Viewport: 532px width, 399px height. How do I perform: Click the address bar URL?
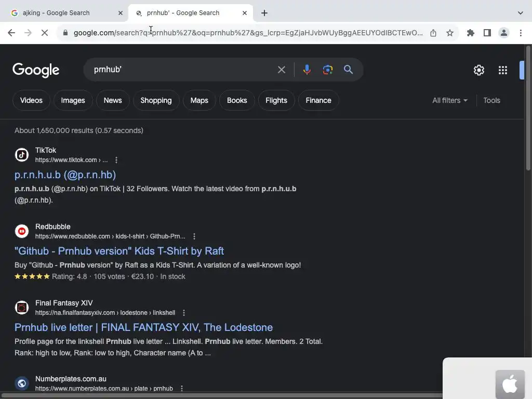[x=248, y=33]
